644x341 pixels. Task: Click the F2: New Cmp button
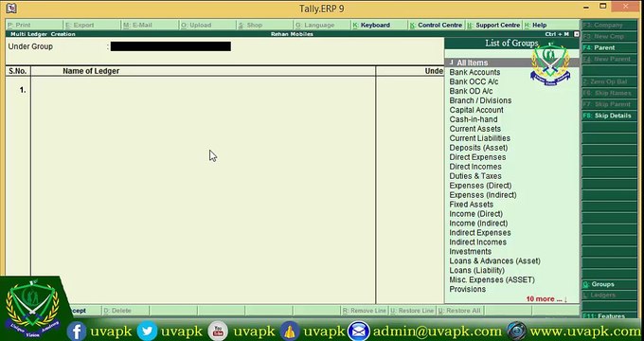609,36
